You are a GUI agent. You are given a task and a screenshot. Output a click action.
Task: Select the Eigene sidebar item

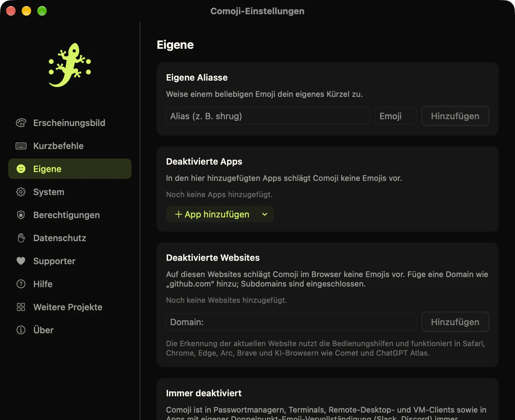pyautogui.click(x=70, y=169)
